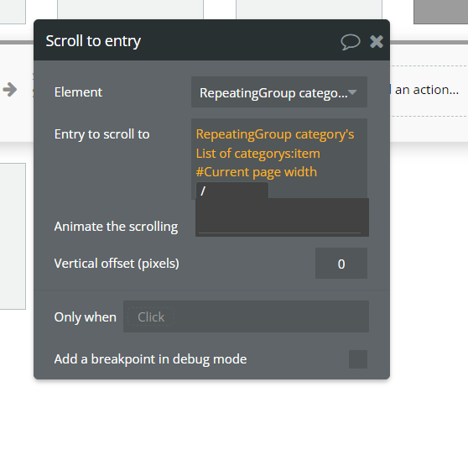Image resolution: width=468 pixels, height=476 pixels.
Task: Click the "Click" placeholder in Only when
Action: click(x=151, y=317)
